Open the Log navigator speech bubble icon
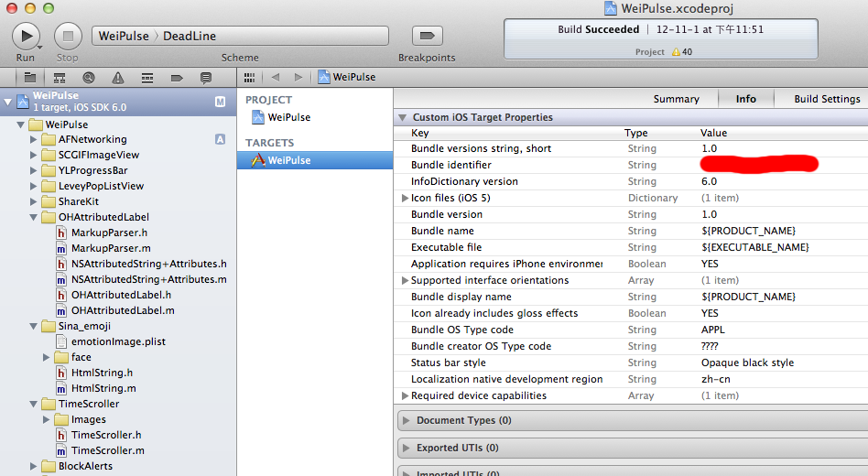This screenshot has height=476, width=868. pos(206,78)
